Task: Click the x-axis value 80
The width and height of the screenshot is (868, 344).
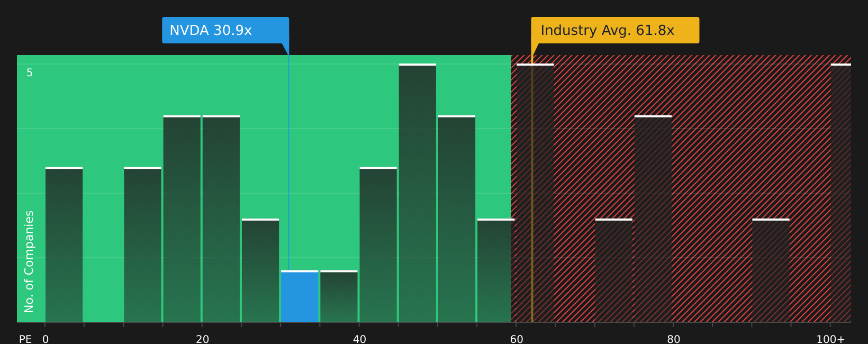Action: click(673, 339)
